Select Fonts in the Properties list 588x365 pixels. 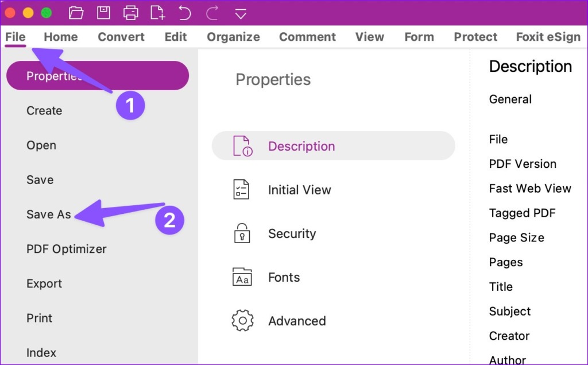click(x=284, y=277)
